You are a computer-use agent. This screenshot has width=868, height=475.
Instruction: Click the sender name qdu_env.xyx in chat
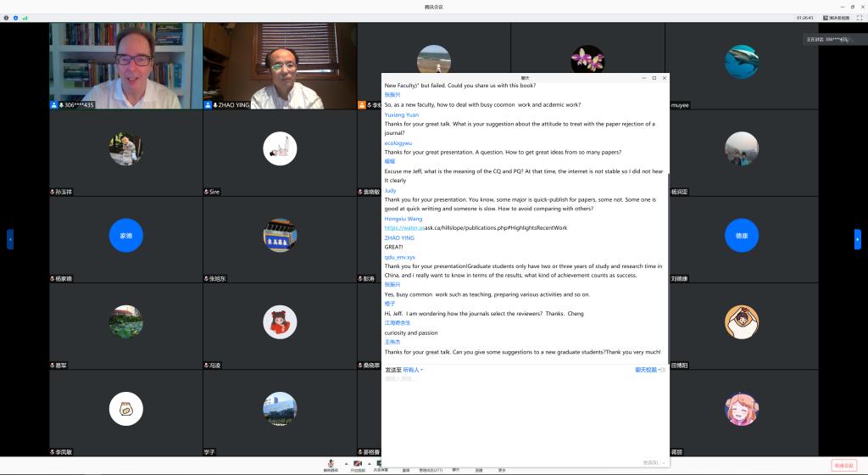click(400, 257)
